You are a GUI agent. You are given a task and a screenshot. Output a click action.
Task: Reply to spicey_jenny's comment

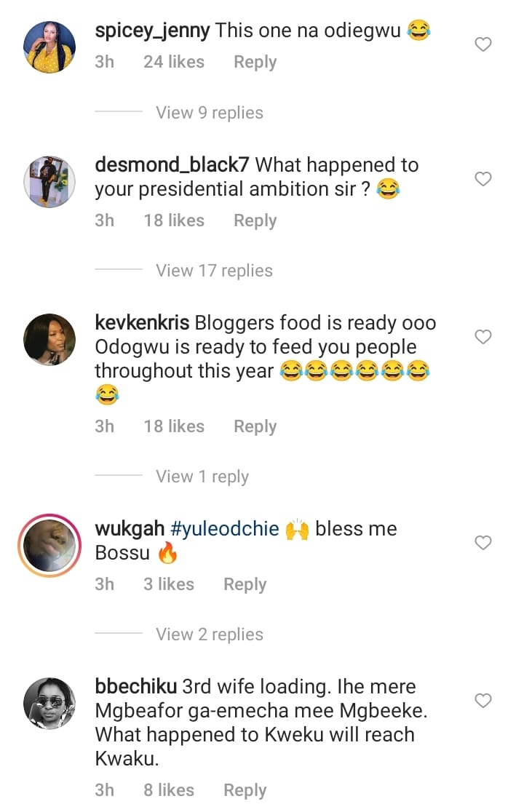(x=255, y=63)
